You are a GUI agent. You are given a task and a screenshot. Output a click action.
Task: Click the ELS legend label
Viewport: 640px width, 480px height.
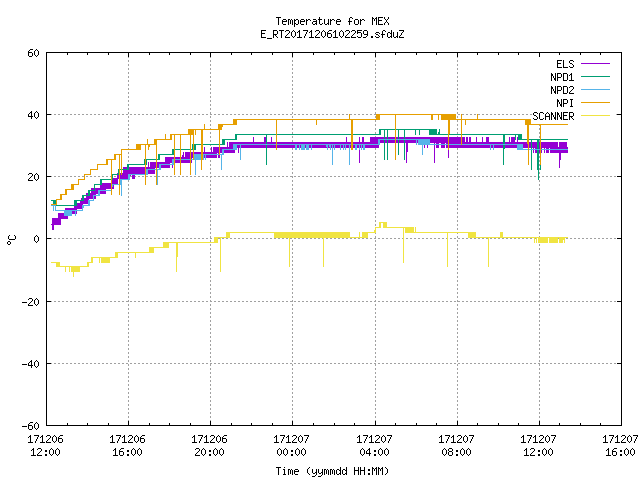tap(565, 64)
